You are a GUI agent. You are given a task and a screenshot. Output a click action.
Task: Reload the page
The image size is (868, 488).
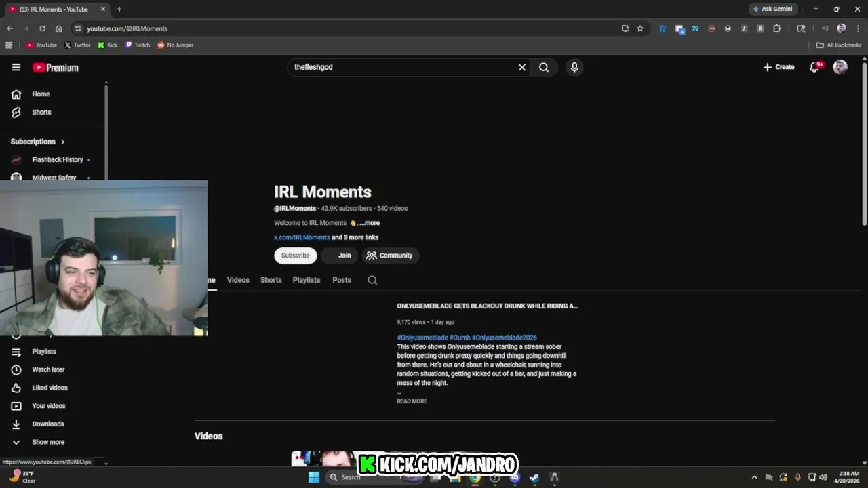point(42,28)
